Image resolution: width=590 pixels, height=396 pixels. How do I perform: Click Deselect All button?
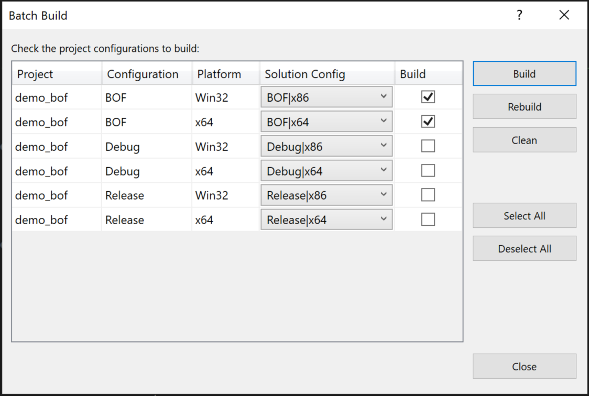525,249
